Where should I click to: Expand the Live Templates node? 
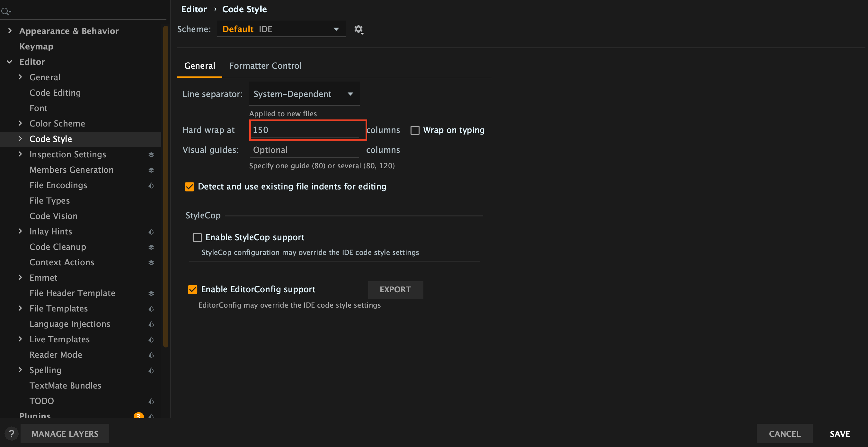[x=20, y=339]
